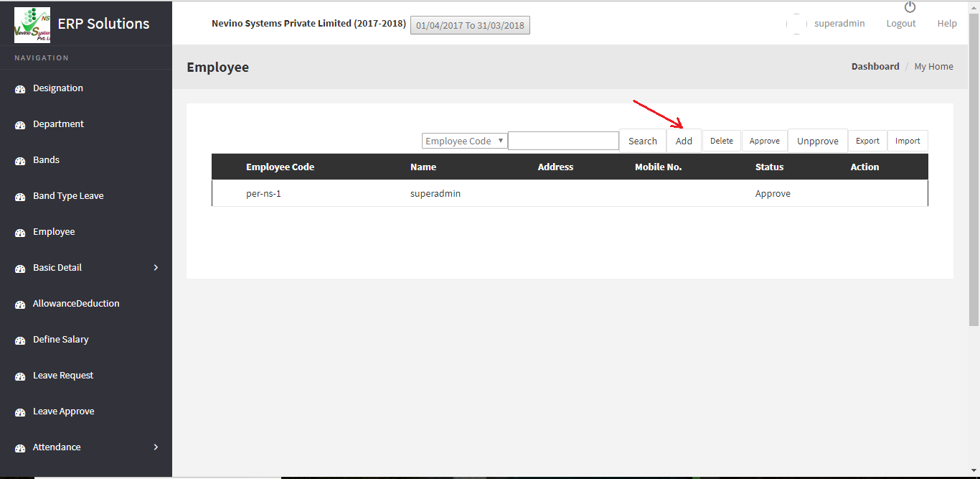Expand the Attendance submenu chevron

click(156, 447)
